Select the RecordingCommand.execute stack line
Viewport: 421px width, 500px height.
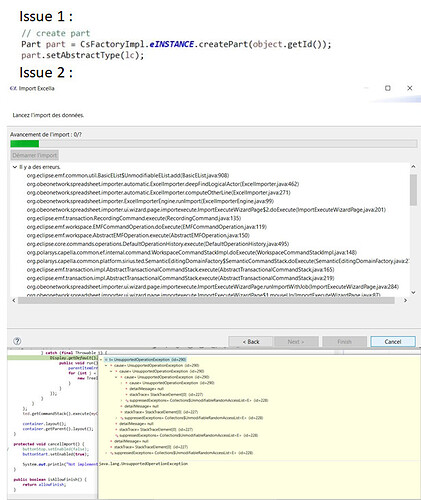tap(134, 218)
